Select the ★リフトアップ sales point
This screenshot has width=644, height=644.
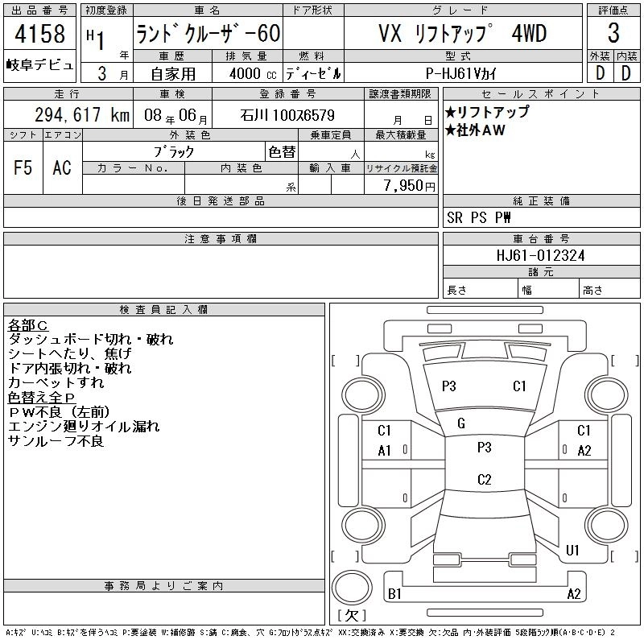[x=487, y=112]
